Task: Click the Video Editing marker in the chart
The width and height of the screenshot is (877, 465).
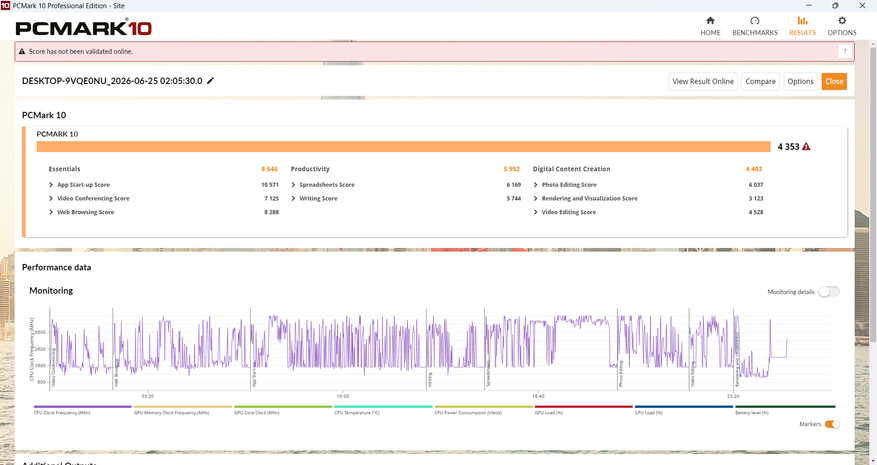Action: point(692,374)
